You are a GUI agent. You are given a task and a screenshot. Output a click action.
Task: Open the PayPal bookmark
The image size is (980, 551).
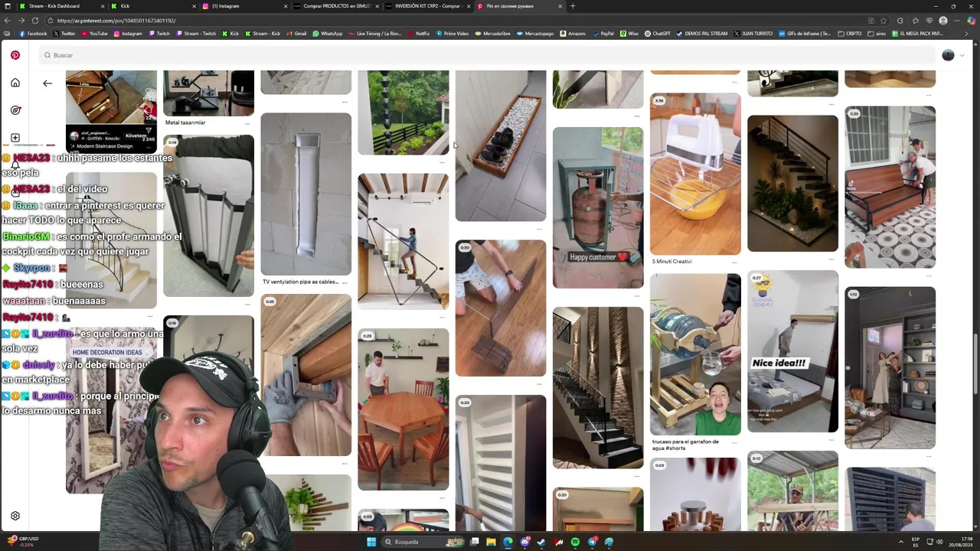pos(603,34)
